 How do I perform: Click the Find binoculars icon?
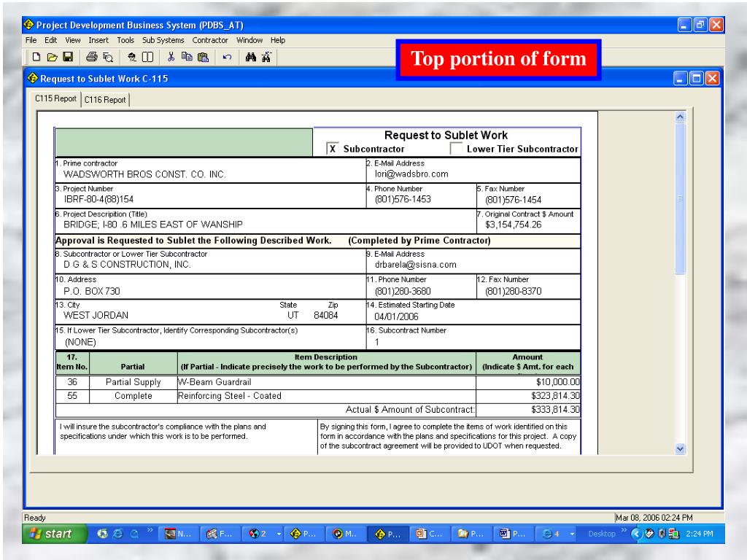(x=251, y=57)
